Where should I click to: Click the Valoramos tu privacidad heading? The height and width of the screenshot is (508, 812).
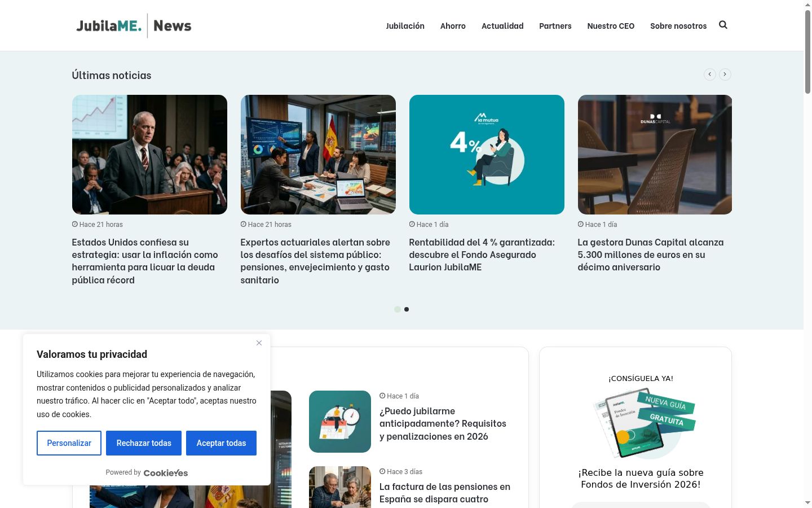(x=92, y=354)
